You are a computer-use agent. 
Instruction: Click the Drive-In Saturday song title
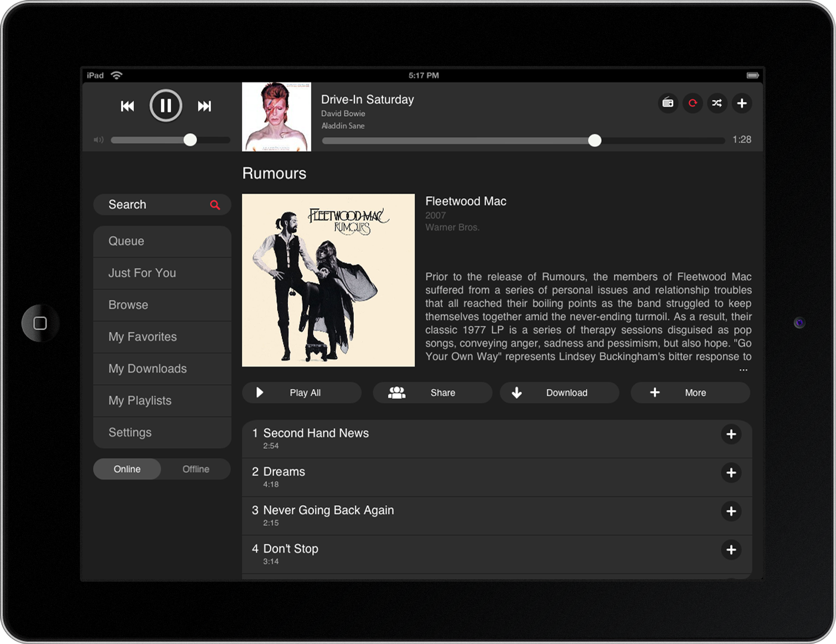tap(368, 100)
